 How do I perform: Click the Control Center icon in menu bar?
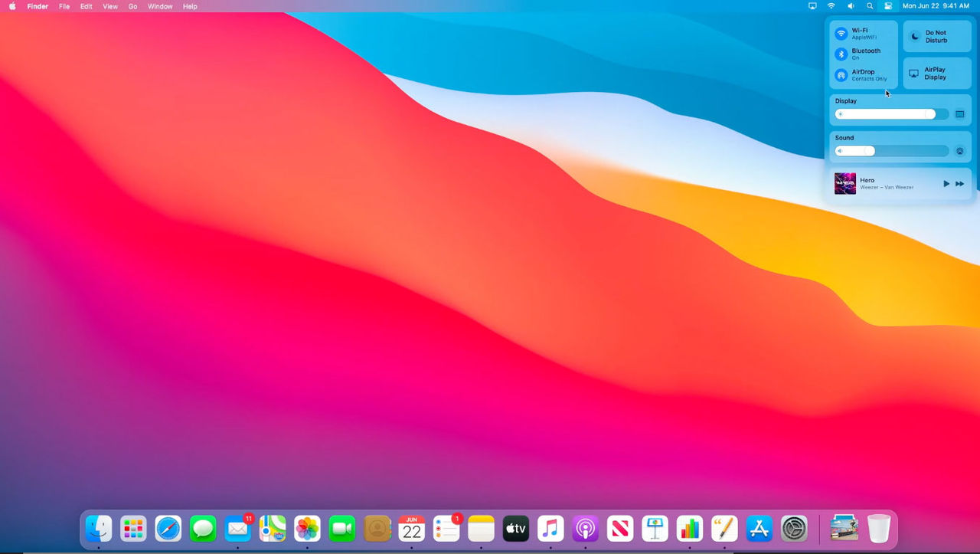888,6
